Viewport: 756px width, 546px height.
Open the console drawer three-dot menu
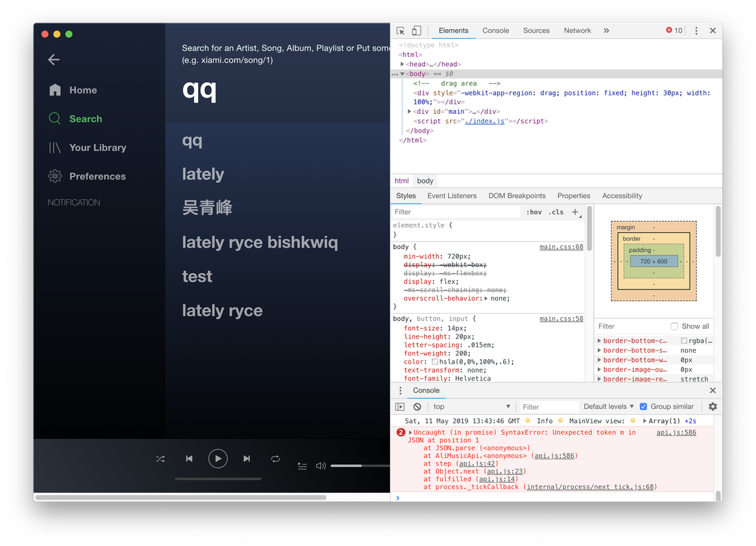tap(400, 390)
